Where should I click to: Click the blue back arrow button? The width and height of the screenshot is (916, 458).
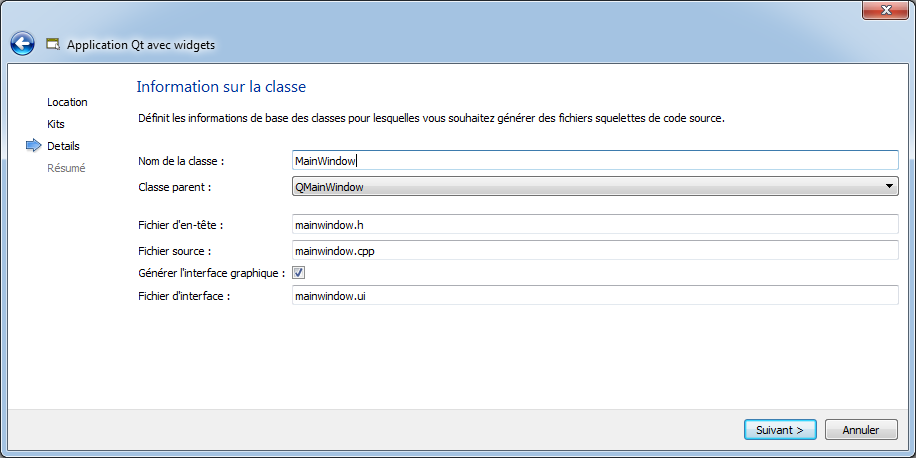(x=22, y=44)
